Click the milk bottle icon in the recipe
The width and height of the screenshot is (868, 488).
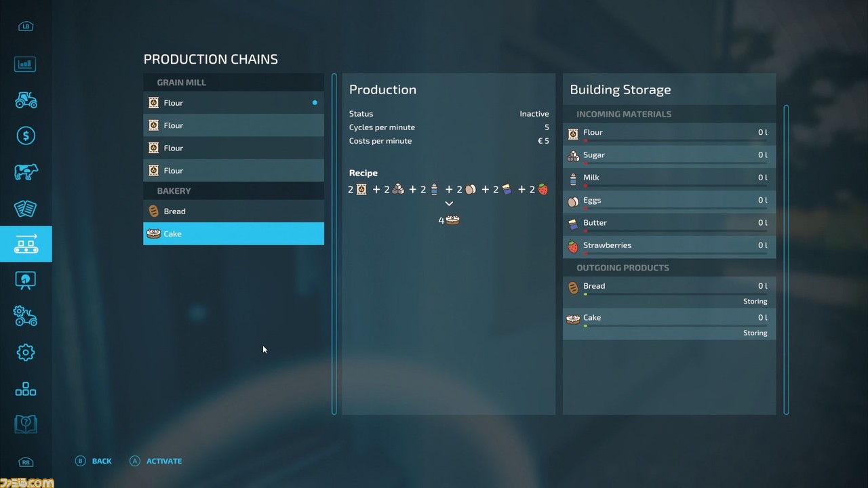pos(434,190)
